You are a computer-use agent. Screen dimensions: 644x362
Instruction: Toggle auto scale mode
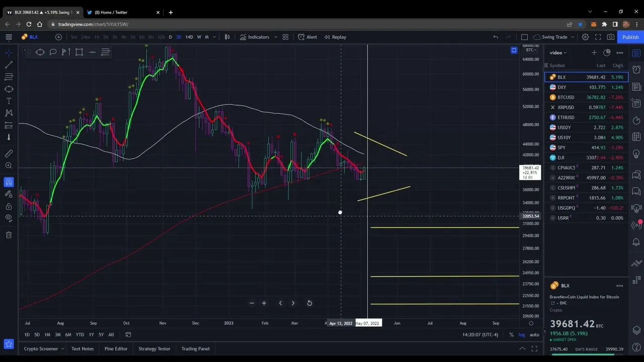tap(534, 334)
